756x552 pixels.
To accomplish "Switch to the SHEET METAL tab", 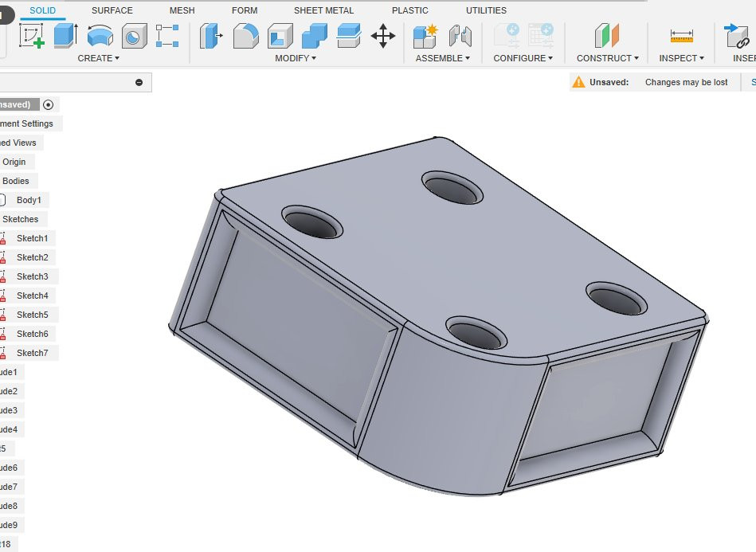I will (x=323, y=10).
